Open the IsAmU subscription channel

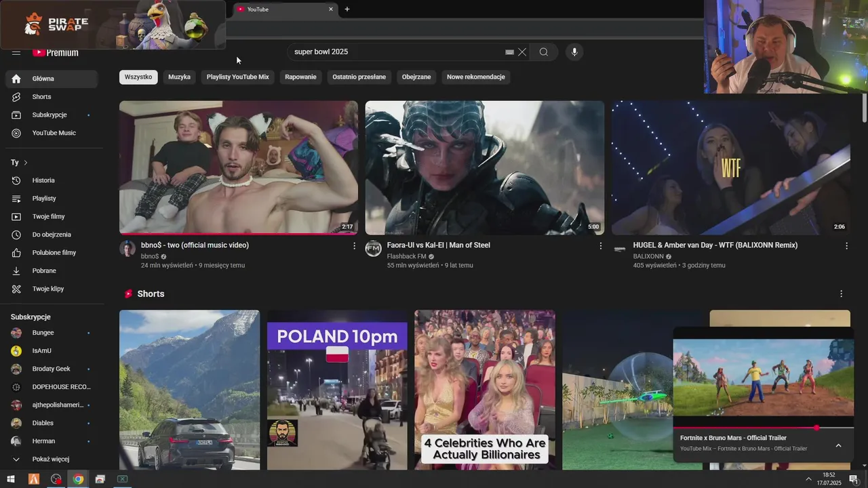coord(52,351)
